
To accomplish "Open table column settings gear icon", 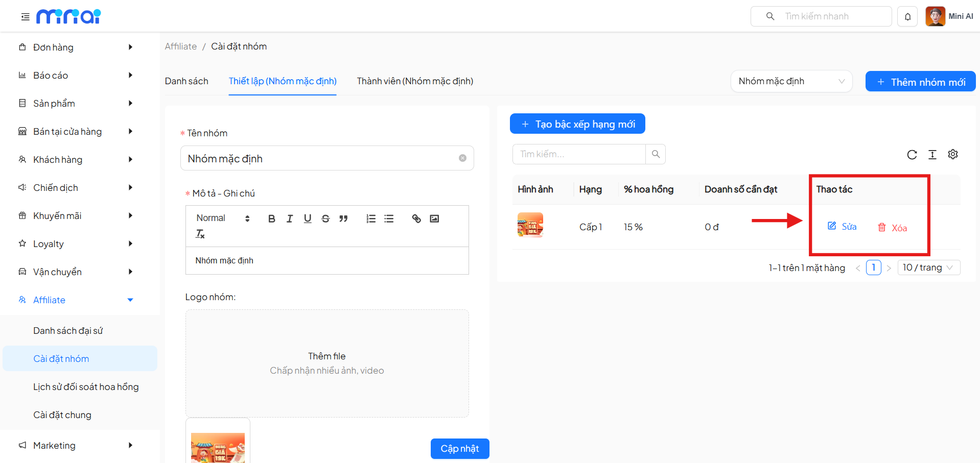I will (952, 154).
